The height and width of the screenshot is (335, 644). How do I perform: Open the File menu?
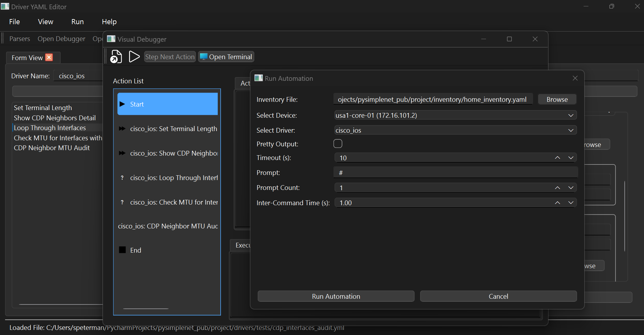15,22
